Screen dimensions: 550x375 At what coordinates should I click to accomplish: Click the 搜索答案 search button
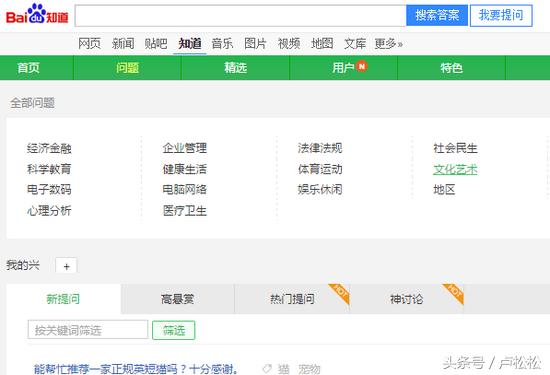[x=437, y=15]
